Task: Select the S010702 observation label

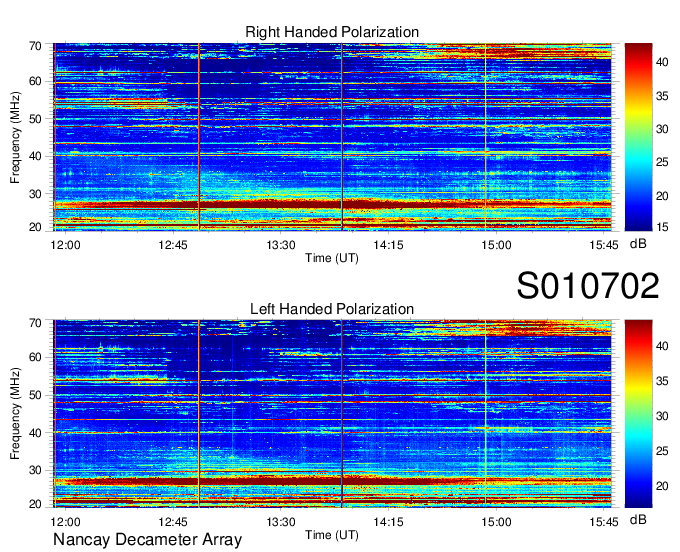Action: (588, 285)
